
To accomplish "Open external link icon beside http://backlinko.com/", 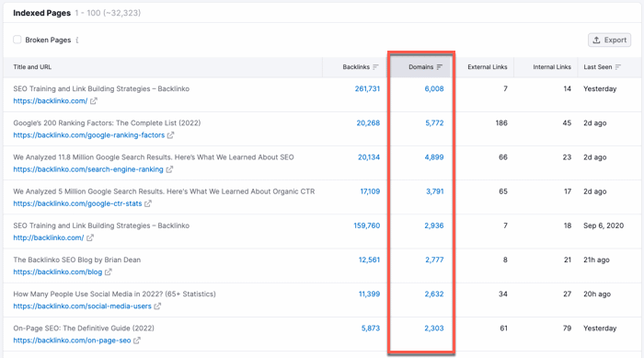I will (90, 237).
